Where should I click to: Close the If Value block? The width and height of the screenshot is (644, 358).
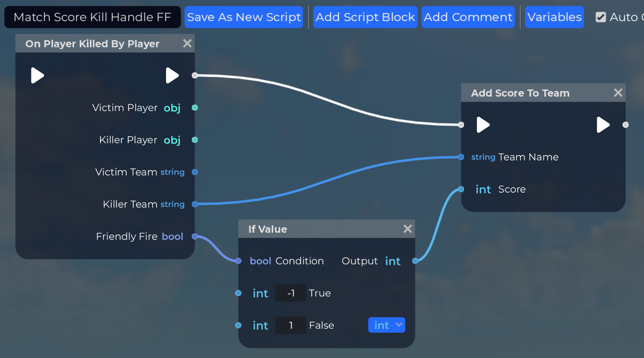coord(408,229)
